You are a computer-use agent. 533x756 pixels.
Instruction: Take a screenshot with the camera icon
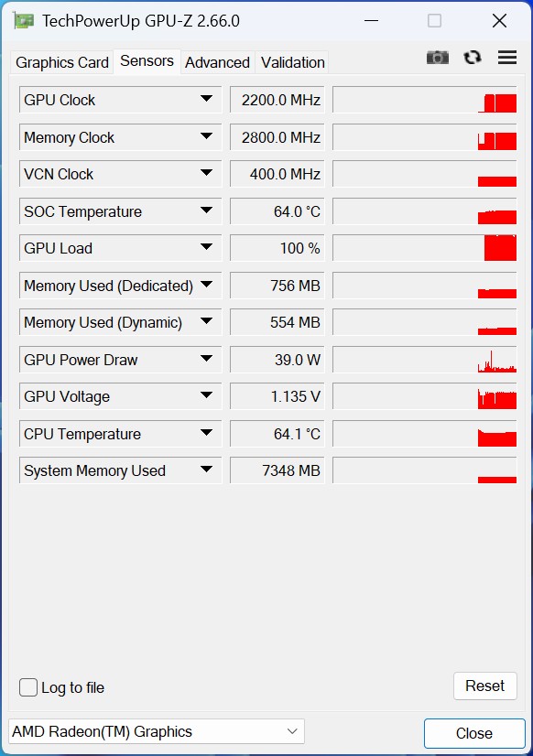click(438, 58)
